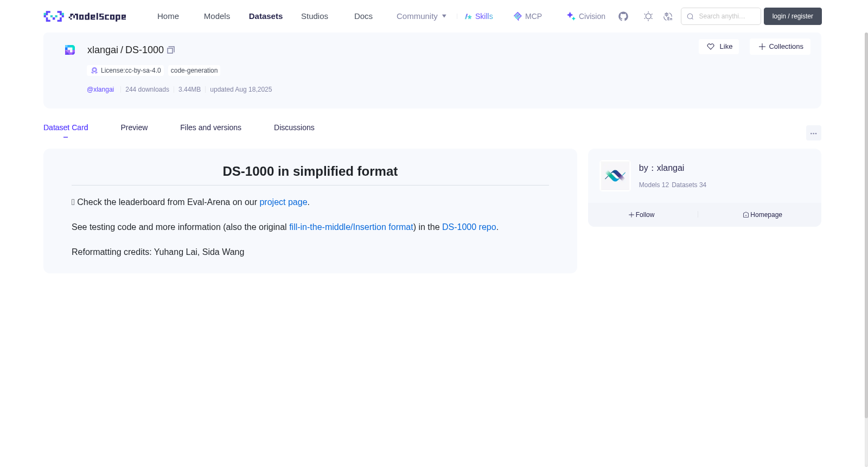Click the login / register button

(793, 16)
